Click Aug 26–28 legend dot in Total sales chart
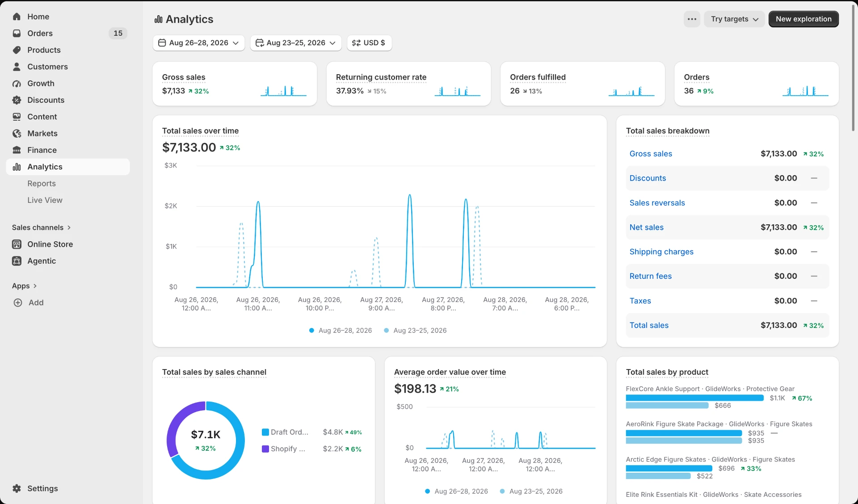 pos(311,331)
